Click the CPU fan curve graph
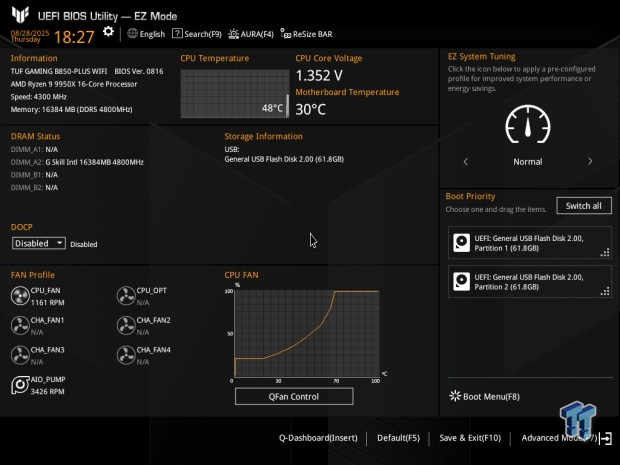This screenshot has width=620, height=465. 306,333
